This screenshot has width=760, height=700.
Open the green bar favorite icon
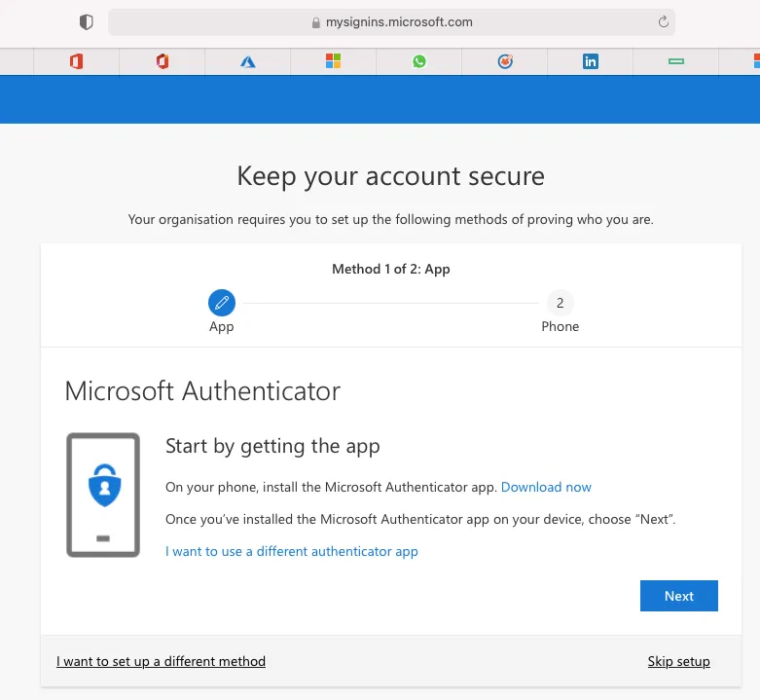(x=676, y=61)
